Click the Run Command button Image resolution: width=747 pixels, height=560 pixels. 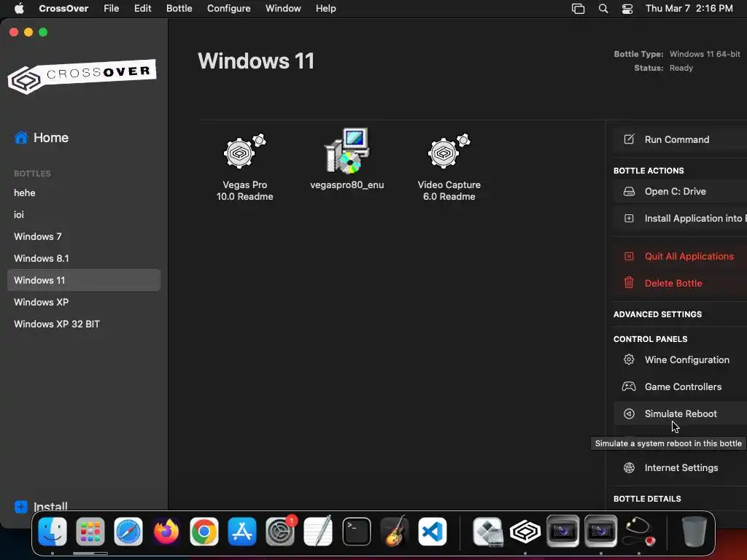(x=681, y=139)
